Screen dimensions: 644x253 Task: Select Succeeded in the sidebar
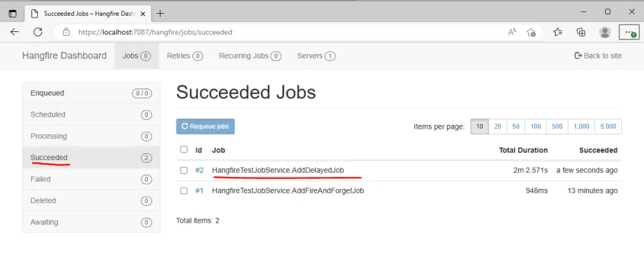pos(91,158)
